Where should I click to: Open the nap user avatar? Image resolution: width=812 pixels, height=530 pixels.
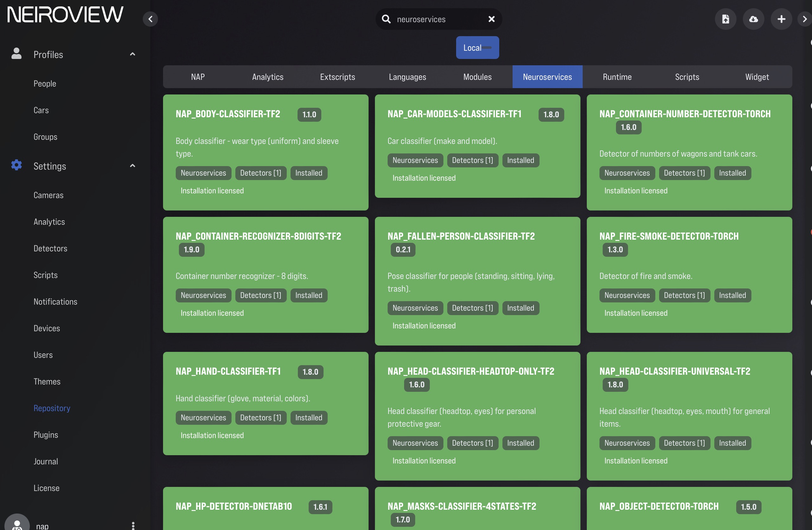coord(17,524)
